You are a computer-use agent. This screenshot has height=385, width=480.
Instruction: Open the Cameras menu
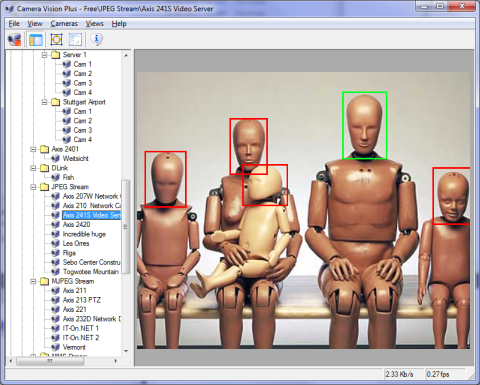tap(64, 24)
